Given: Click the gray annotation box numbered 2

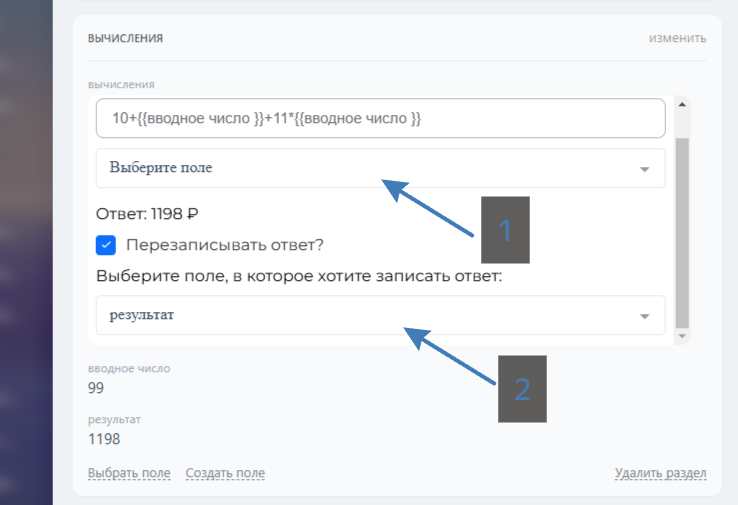Looking at the screenshot, I should (522, 388).
